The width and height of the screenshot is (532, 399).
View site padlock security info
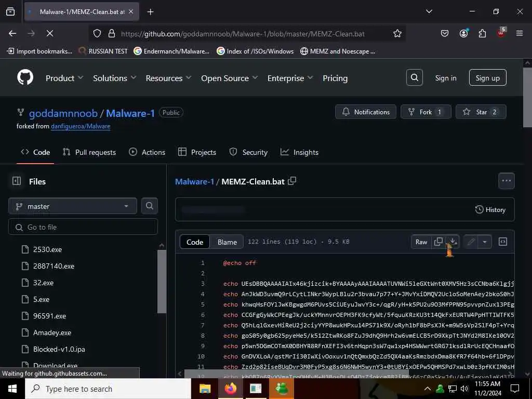pyautogui.click(x=112, y=33)
